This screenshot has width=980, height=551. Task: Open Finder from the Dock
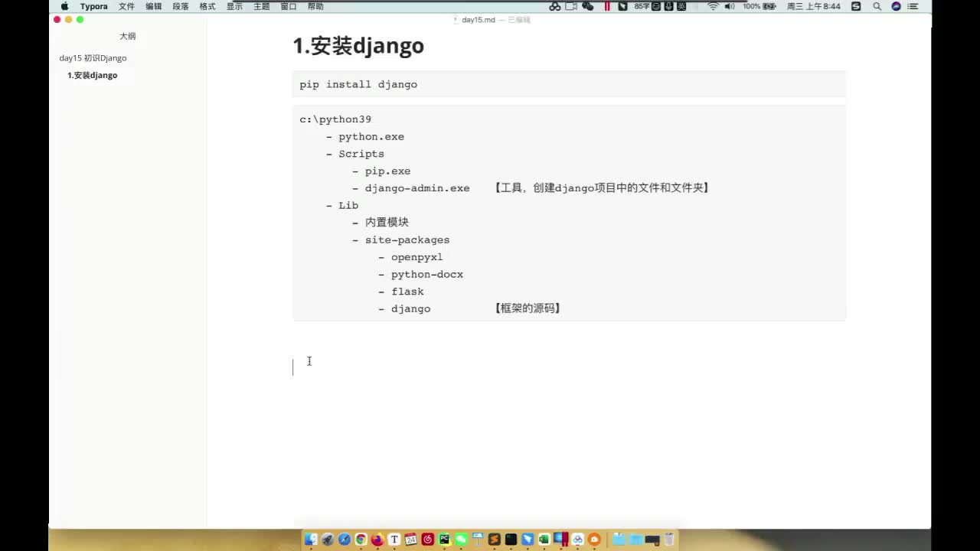coord(310,540)
